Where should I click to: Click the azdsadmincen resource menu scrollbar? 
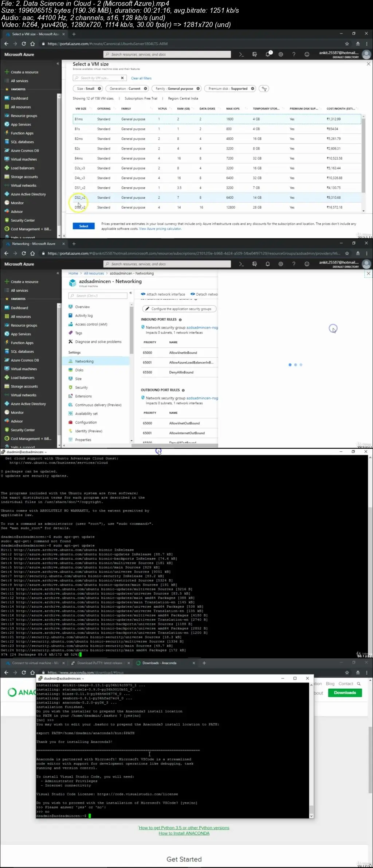click(x=131, y=330)
